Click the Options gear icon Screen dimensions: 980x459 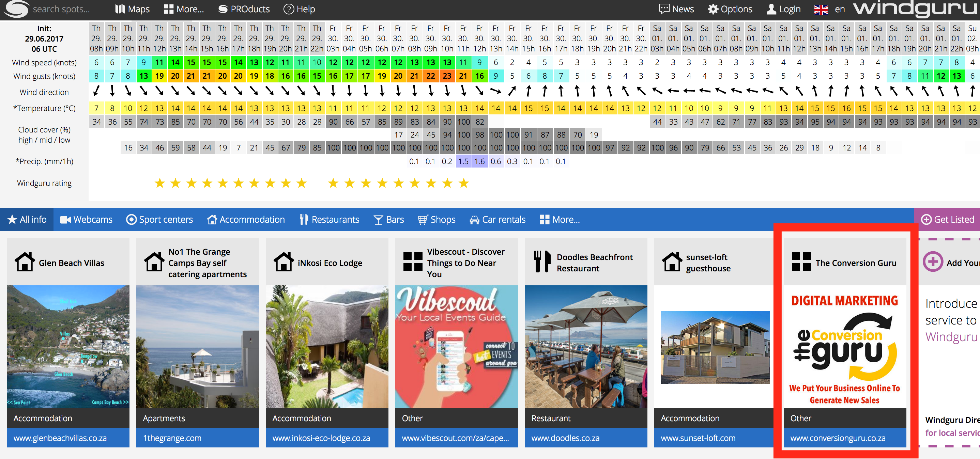pos(713,9)
